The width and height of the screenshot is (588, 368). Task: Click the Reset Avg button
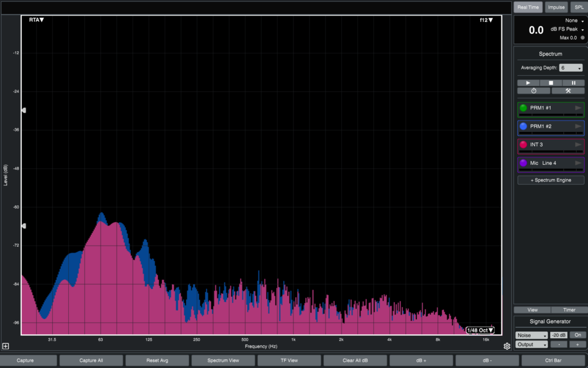[x=157, y=361]
